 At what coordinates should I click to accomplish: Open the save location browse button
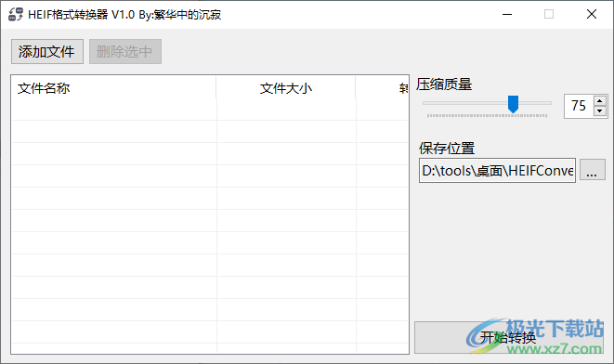592,170
